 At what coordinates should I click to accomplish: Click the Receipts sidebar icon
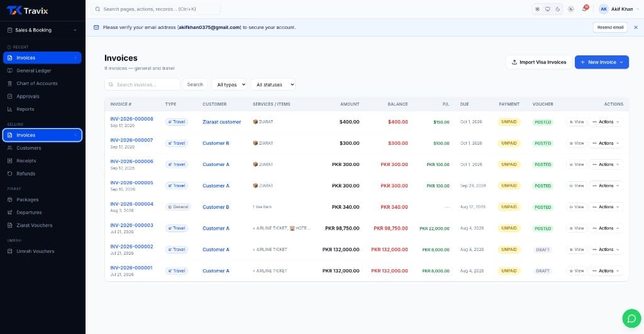tap(10, 160)
